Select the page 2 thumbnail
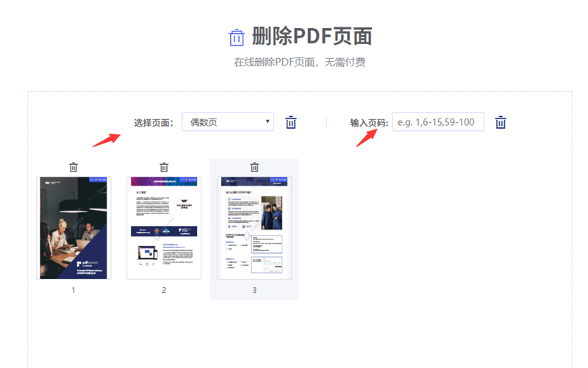The height and width of the screenshot is (368, 588). 164,227
